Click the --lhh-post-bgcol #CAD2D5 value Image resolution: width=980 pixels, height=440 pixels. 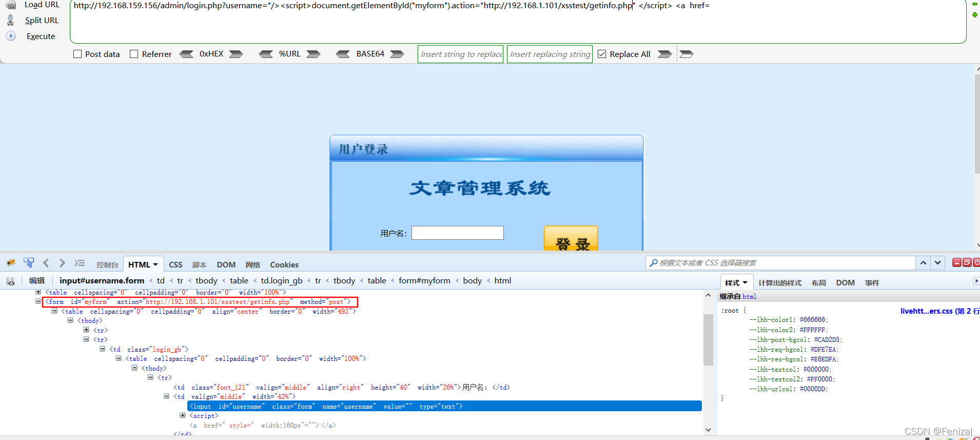click(x=828, y=340)
